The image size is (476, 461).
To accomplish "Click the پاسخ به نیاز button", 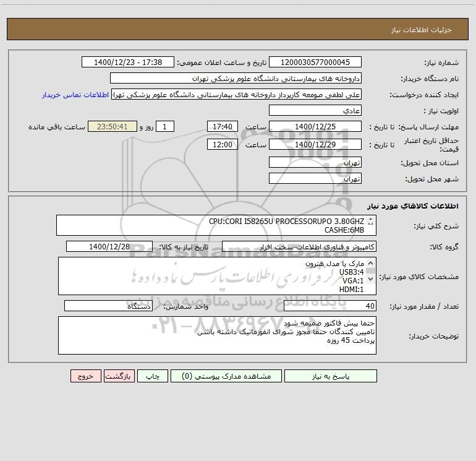I will [x=331, y=376].
